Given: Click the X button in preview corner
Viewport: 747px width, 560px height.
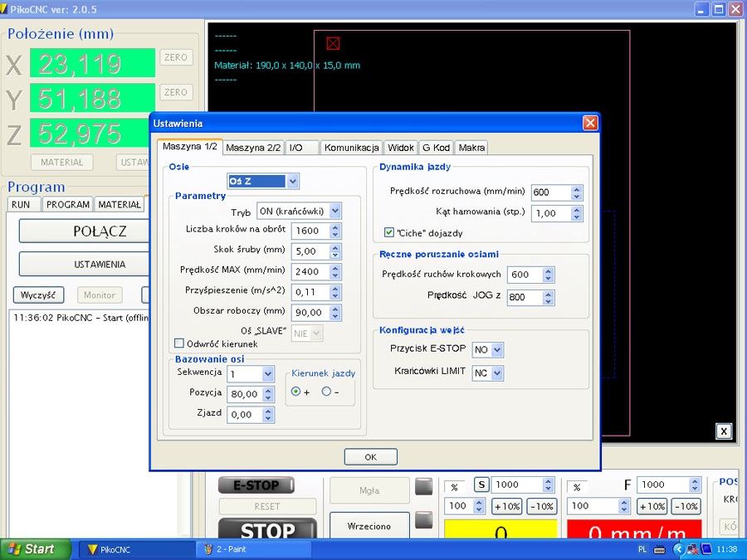Looking at the screenshot, I should tap(724, 431).
